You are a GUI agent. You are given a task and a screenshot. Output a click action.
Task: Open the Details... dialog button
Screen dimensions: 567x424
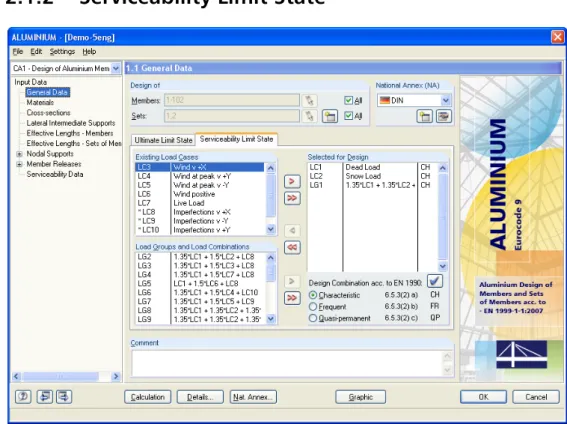point(200,397)
